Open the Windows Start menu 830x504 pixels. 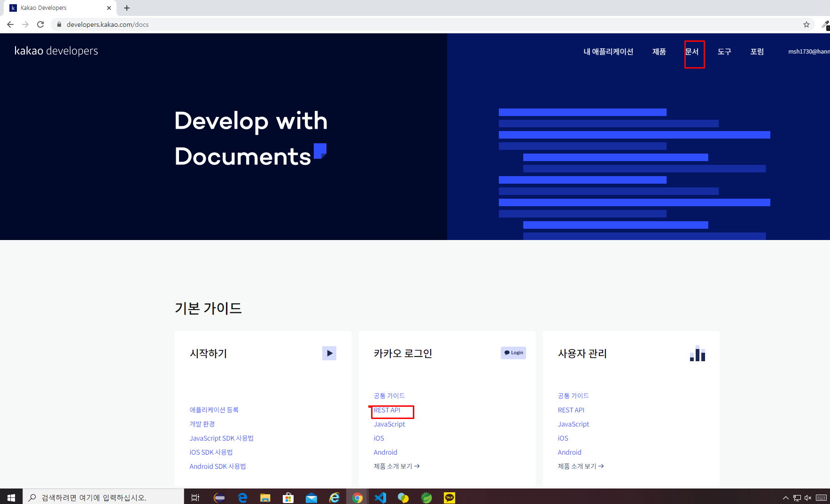pos(11,497)
